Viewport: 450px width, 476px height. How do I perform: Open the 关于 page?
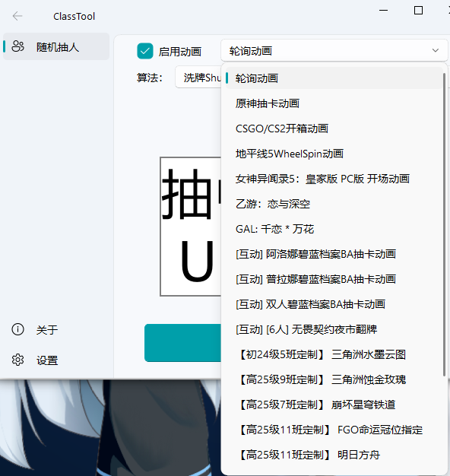tap(56, 330)
